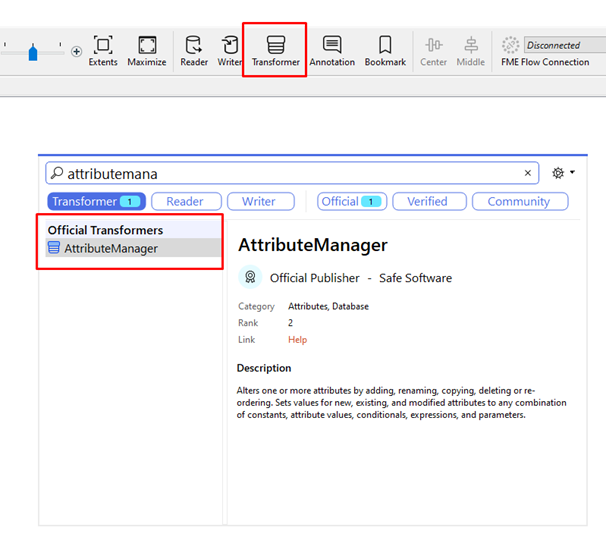
Task: Click the zoom in plus icon
Action: [x=77, y=51]
